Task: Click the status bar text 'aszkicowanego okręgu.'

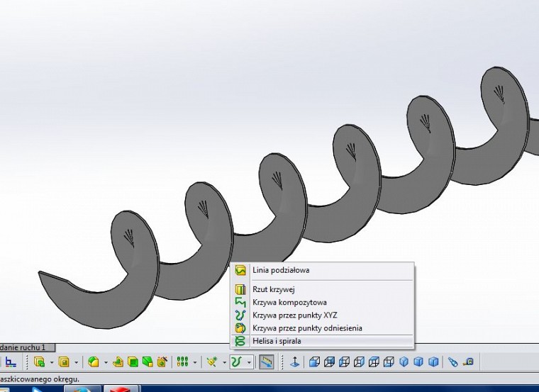Action: (40, 379)
